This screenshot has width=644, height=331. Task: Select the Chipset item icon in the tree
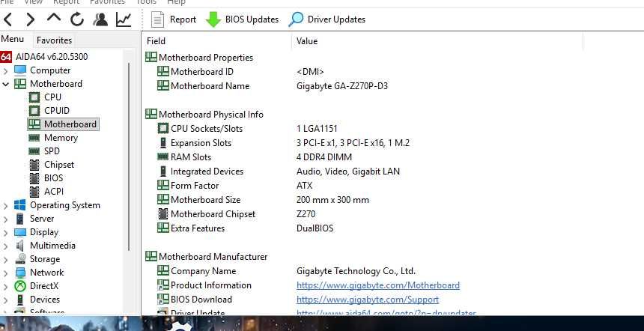point(34,165)
